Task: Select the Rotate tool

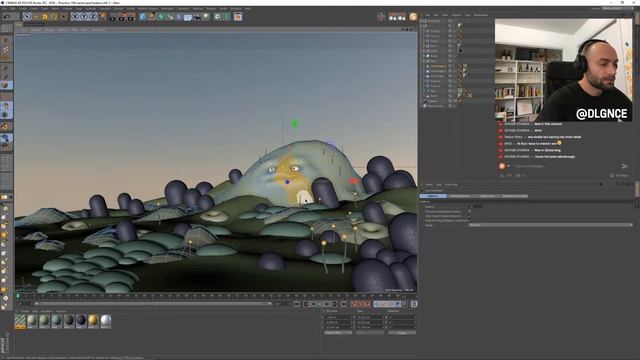Action: click(x=54, y=16)
